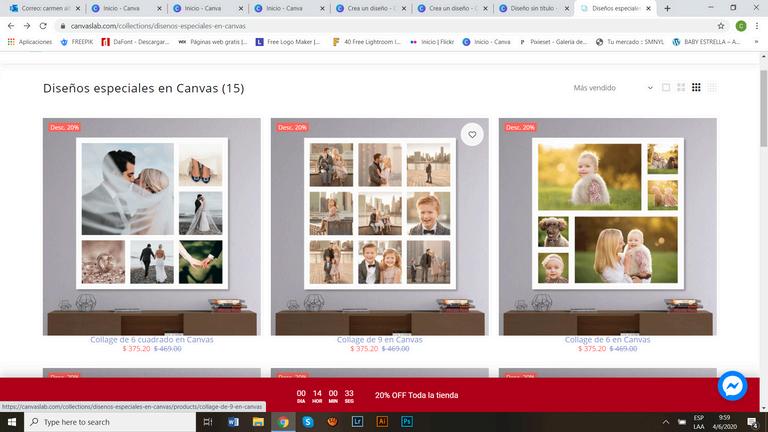768x432 pixels.
Task: Switch to Diseño sin título tab
Action: (532, 8)
